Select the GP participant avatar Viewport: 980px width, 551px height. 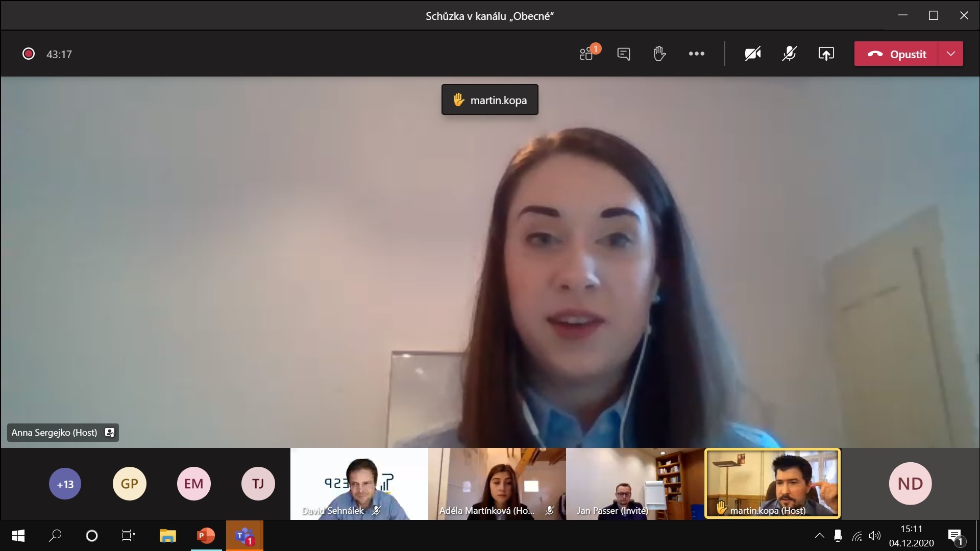129,484
